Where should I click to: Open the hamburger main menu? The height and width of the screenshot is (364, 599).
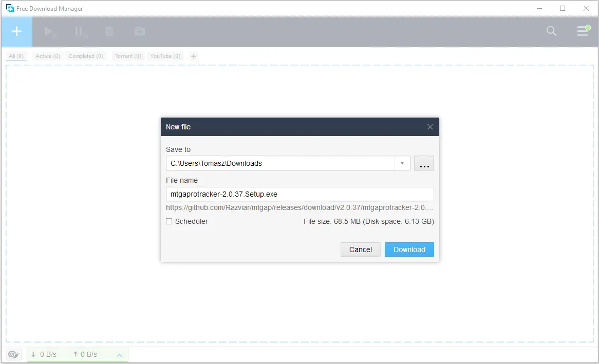click(583, 31)
